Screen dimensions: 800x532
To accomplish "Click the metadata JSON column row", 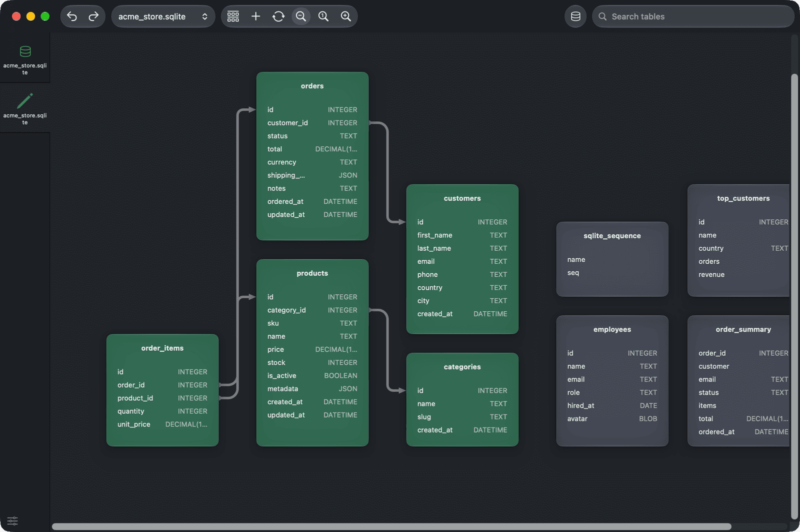I will 312,389.
